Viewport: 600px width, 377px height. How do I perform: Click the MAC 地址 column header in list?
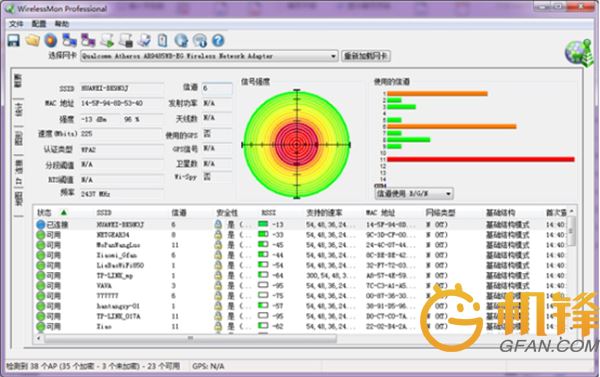380,212
